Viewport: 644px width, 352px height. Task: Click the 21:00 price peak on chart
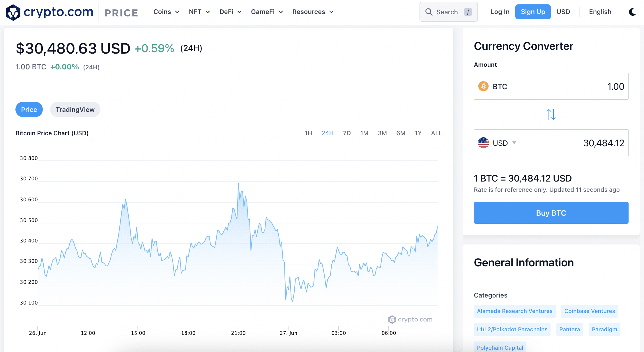point(238,183)
